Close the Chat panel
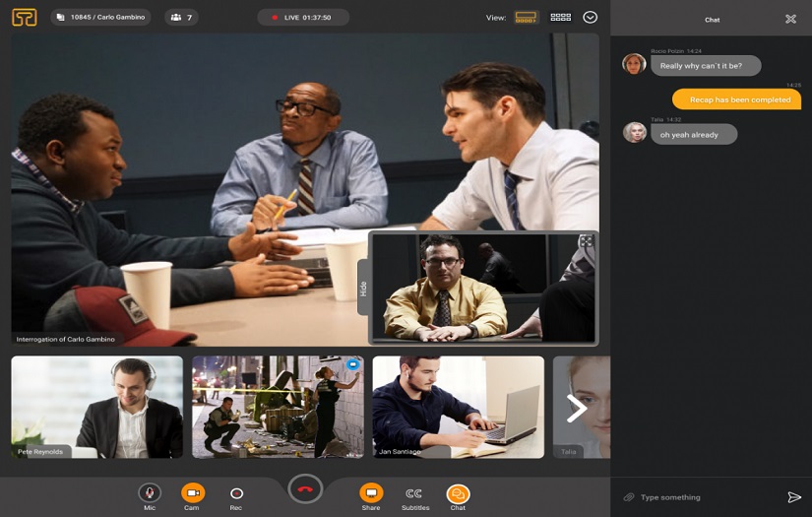The width and height of the screenshot is (812, 517). 790,19
